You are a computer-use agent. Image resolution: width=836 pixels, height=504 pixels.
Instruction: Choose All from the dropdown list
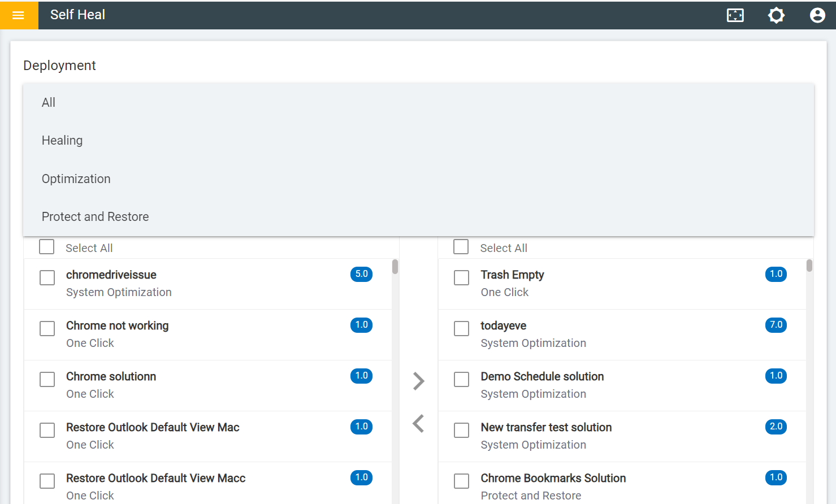pyautogui.click(x=49, y=103)
